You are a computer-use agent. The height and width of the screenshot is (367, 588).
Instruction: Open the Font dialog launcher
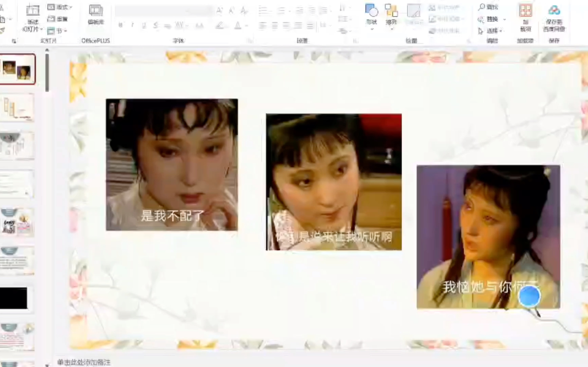[250, 41]
